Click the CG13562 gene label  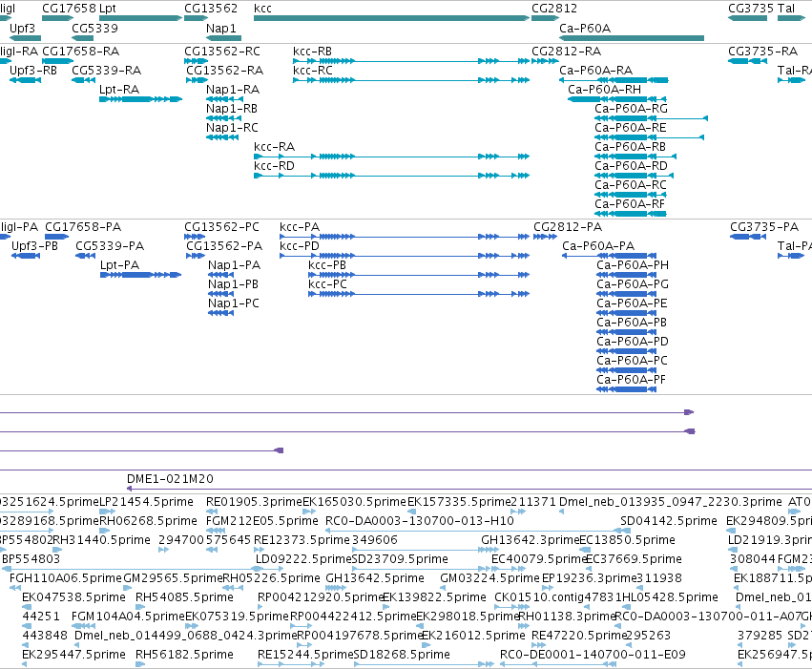point(211,9)
